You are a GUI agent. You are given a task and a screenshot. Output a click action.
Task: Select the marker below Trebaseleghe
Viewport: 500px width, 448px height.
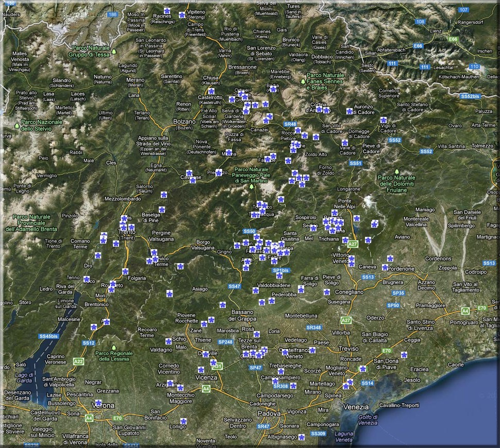281,371
